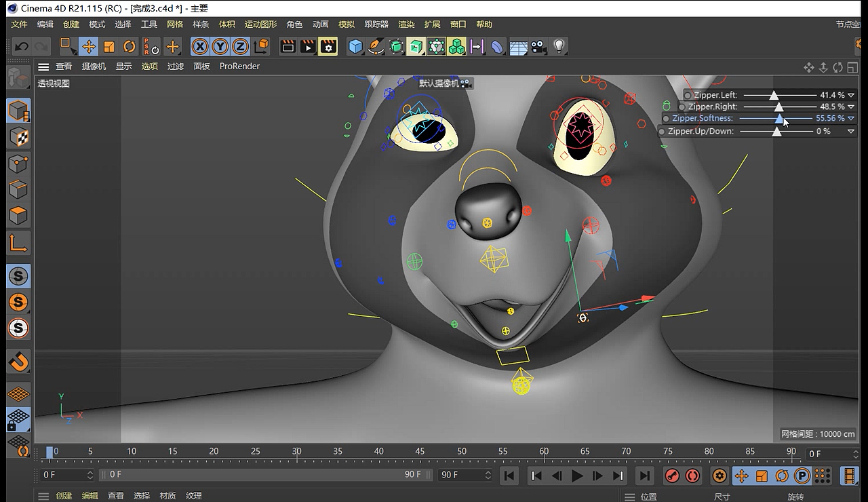Add a Light object with the bulb icon

click(559, 46)
